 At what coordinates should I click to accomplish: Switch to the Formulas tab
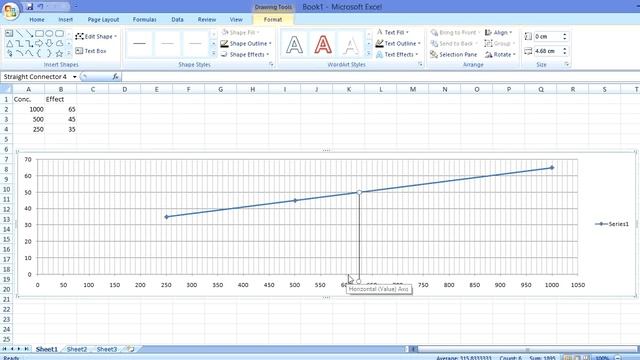(144, 19)
